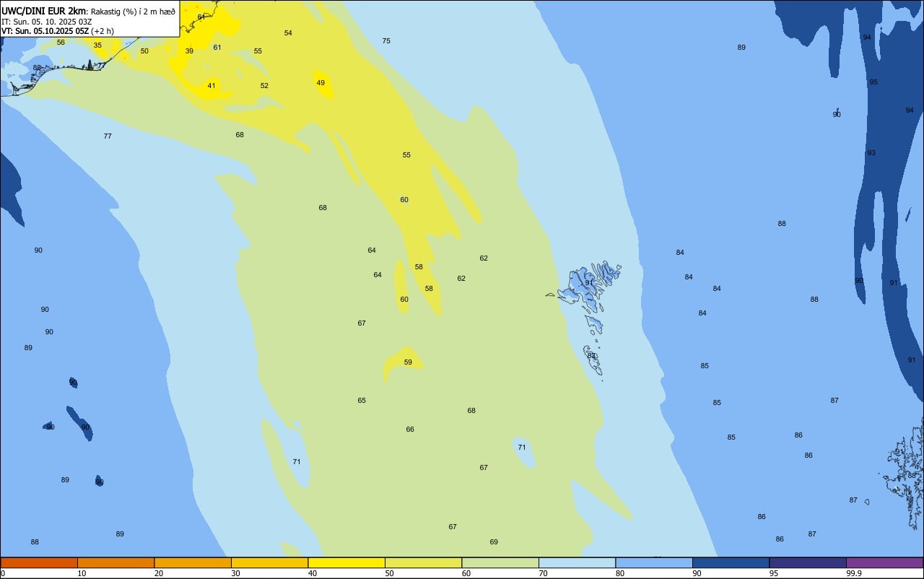
Task: Click the value 91 on the northern Faroe Islands
Action: pos(589,283)
